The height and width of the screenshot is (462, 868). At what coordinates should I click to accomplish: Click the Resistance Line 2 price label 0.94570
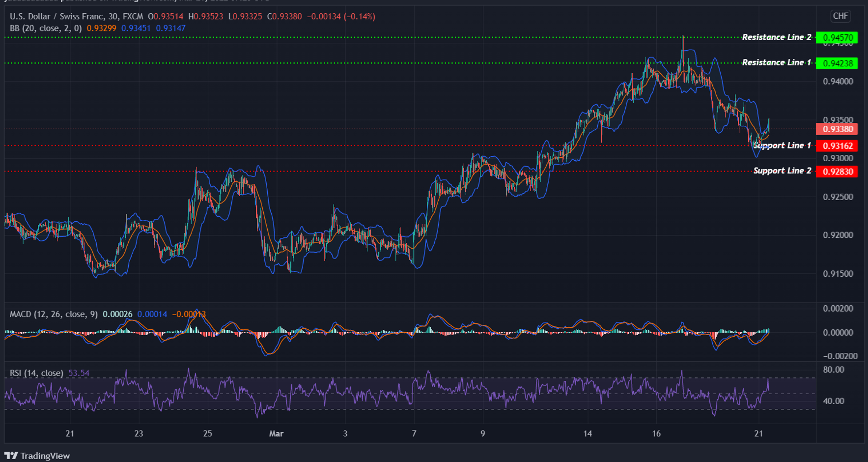click(837, 37)
